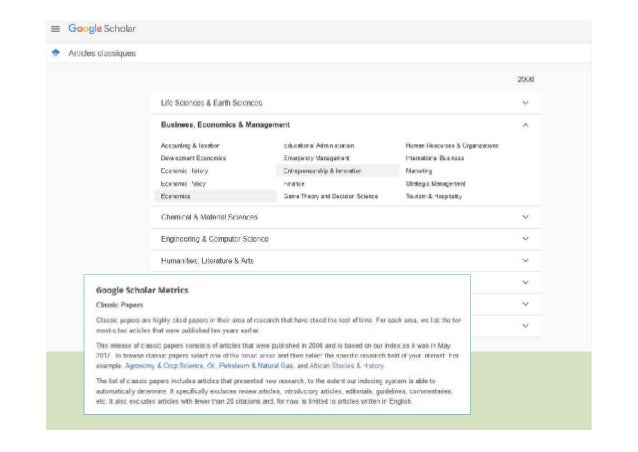Open Game Theory and Decision Science
Viewport: 638px width, 452px height.
point(331,197)
